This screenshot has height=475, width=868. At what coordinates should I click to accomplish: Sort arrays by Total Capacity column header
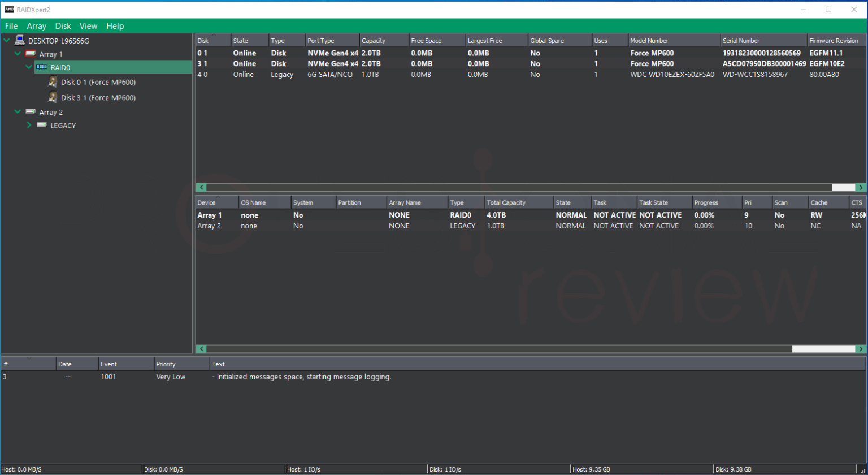tap(518, 202)
